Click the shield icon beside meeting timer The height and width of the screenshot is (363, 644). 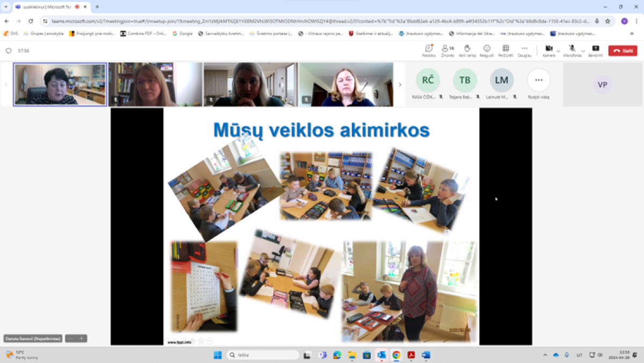pos(9,51)
